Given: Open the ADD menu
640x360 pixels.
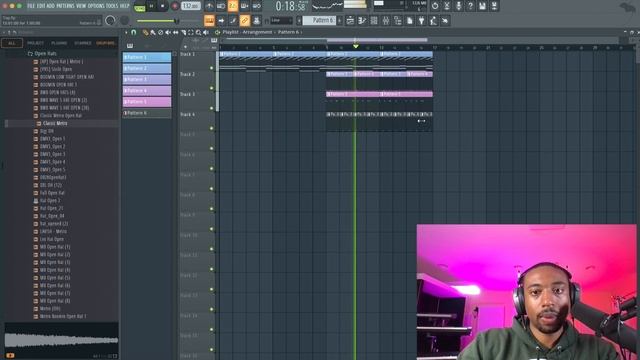Looking at the screenshot, I should point(50,6).
